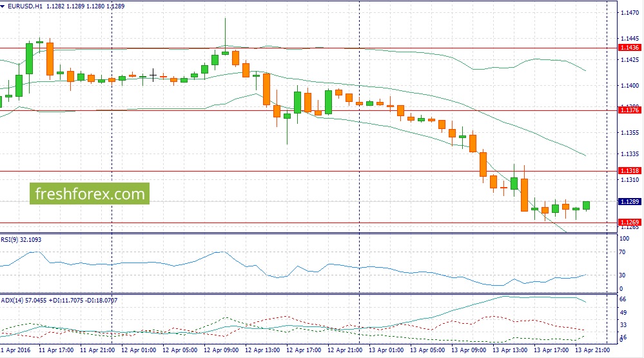644x358 pixels.
Task: Click the 66 level on the ADX scale
Action: pyautogui.click(x=623, y=300)
